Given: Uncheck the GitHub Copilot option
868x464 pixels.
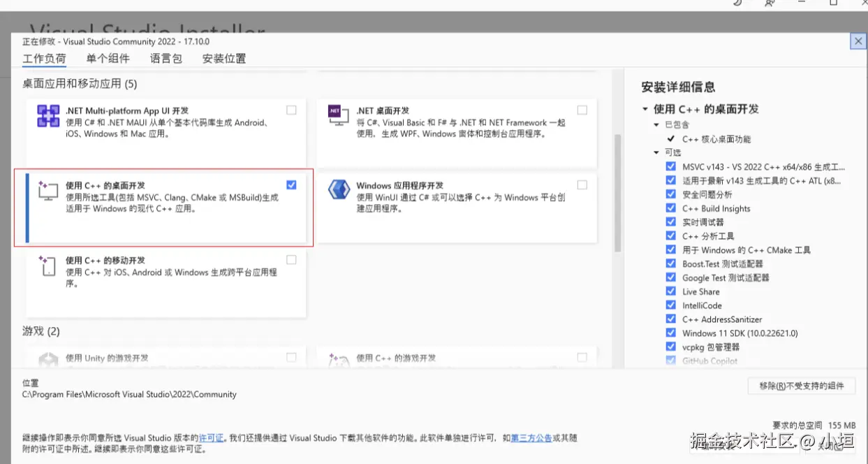Looking at the screenshot, I should [x=671, y=361].
